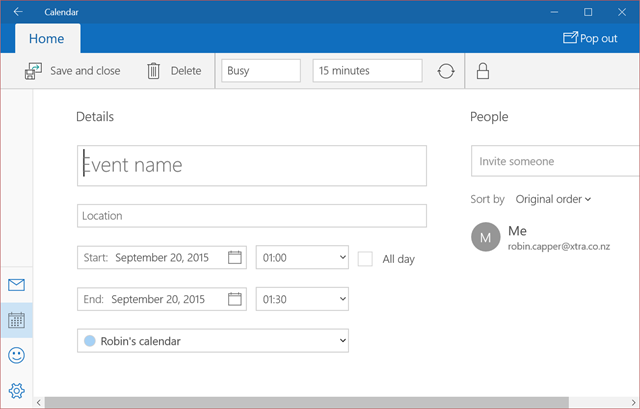Open the Sort by Original order dropdown
This screenshot has width=640, height=409.
[x=553, y=199]
